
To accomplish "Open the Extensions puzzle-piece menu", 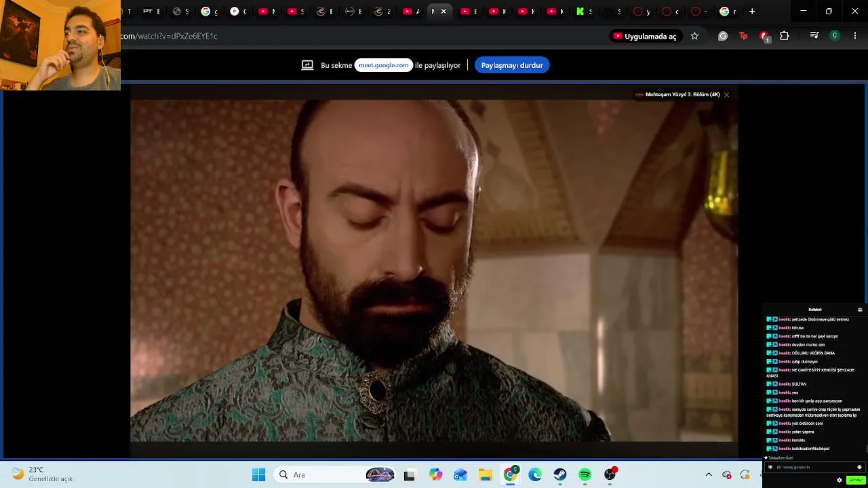I will coord(785,36).
